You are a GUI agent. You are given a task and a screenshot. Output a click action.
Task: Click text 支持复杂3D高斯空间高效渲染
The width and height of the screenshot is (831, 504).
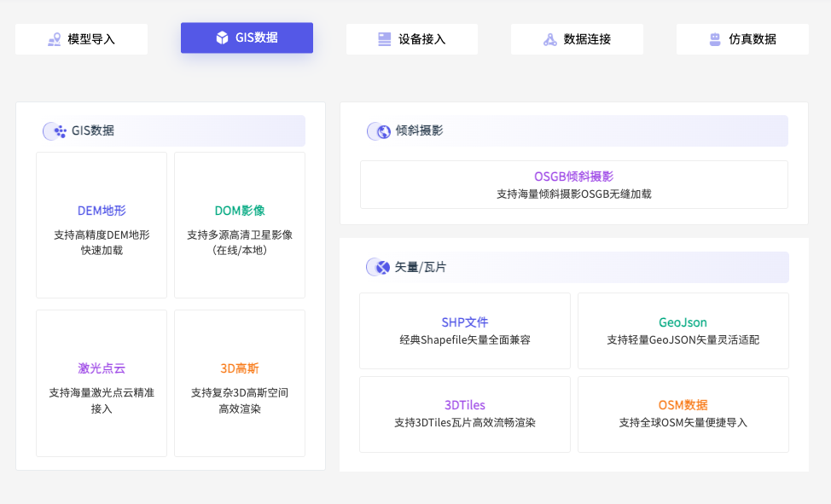[240, 401]
